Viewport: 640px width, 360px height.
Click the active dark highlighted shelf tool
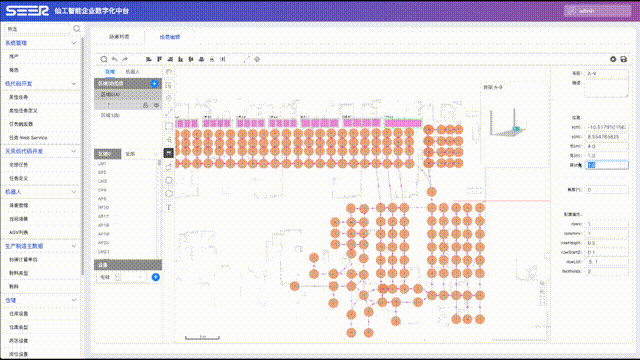click(169, 153)
